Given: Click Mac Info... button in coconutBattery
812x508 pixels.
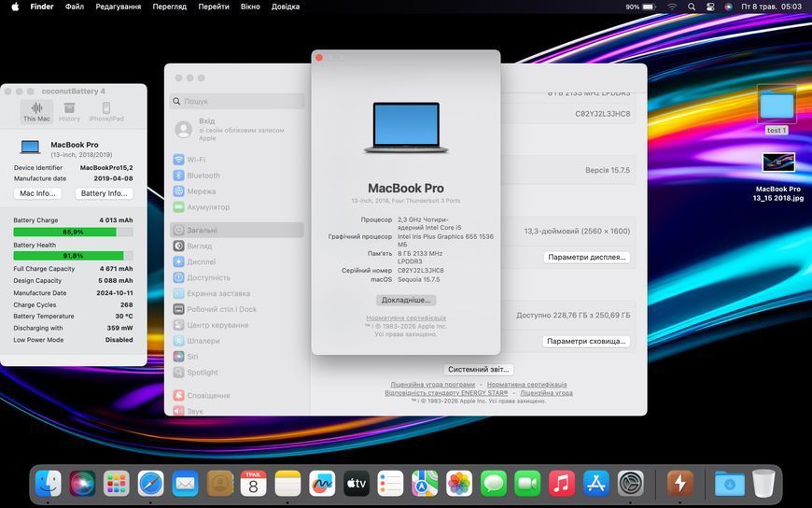Looking at the screenshot, I should pyautogui.click(x=37, y=193).
